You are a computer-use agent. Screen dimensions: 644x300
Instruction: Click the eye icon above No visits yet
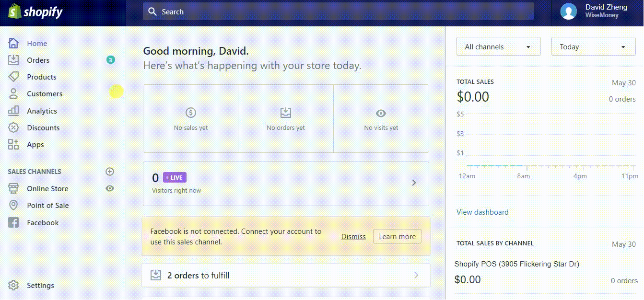point(381,113)
